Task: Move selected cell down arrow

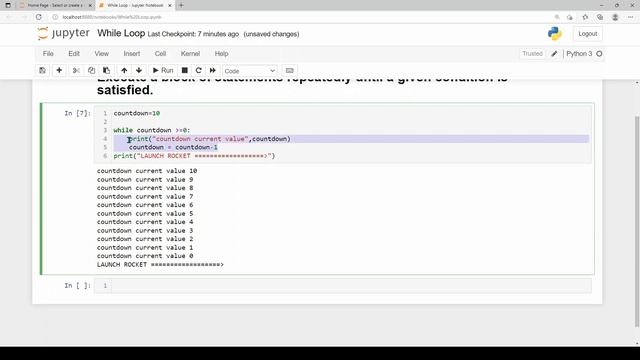Action: point(139,71)
